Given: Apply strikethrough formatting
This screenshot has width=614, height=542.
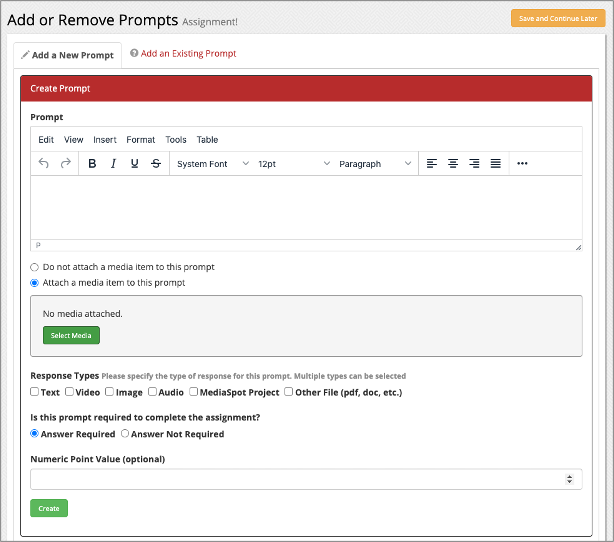Looking at the screenshot, I should (155, 164).
